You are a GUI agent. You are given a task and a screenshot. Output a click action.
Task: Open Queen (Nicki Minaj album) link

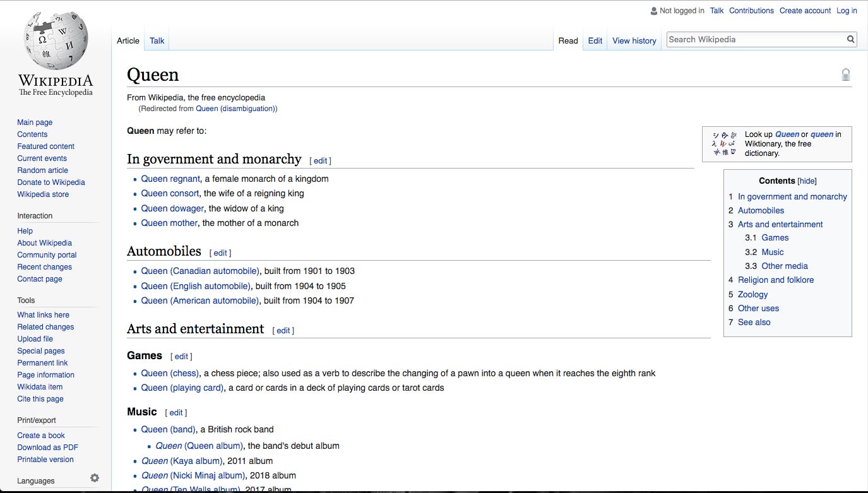[193, 475]
